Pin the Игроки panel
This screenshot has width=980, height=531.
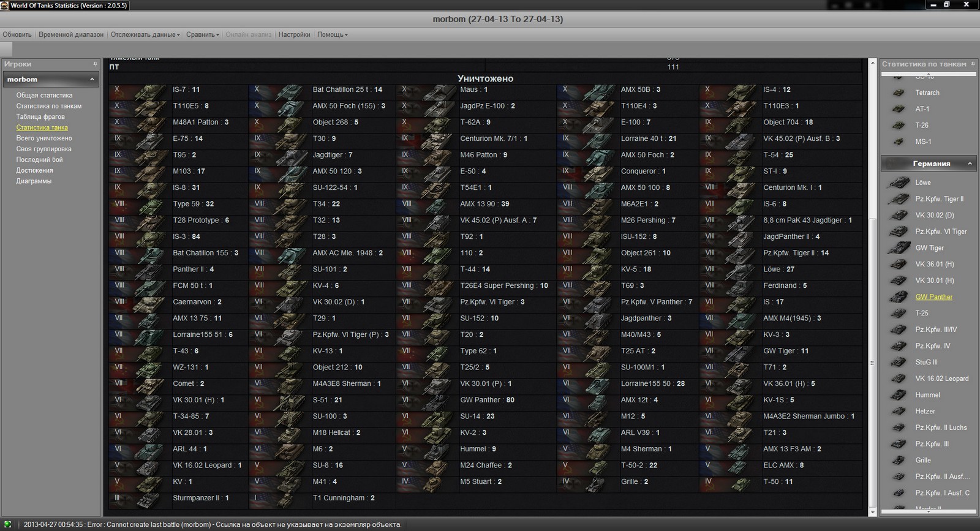click(x=95, y=64)
